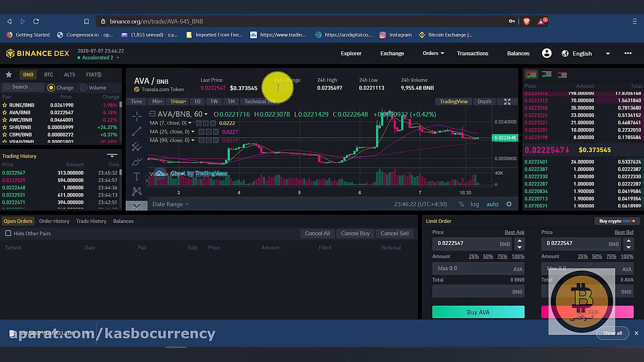Screen dimensions: 644x362
Task: Click the user account profile icon
Action: (x=547, y=53)
